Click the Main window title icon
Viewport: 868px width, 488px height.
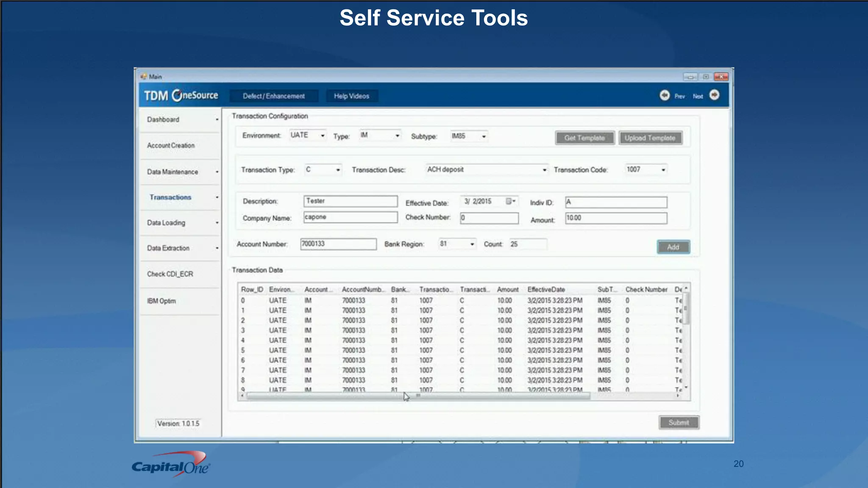[x=144, y=77]
